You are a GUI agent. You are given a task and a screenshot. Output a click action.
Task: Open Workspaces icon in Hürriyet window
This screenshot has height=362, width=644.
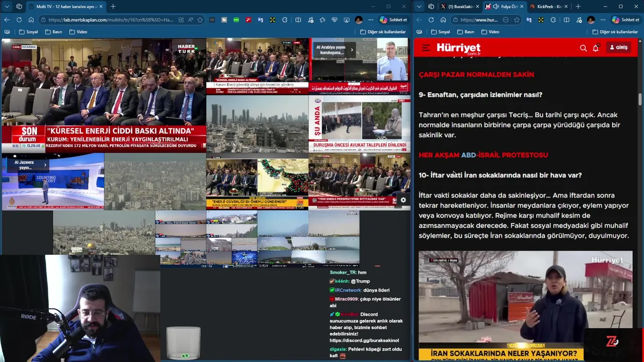click(431, 7)
